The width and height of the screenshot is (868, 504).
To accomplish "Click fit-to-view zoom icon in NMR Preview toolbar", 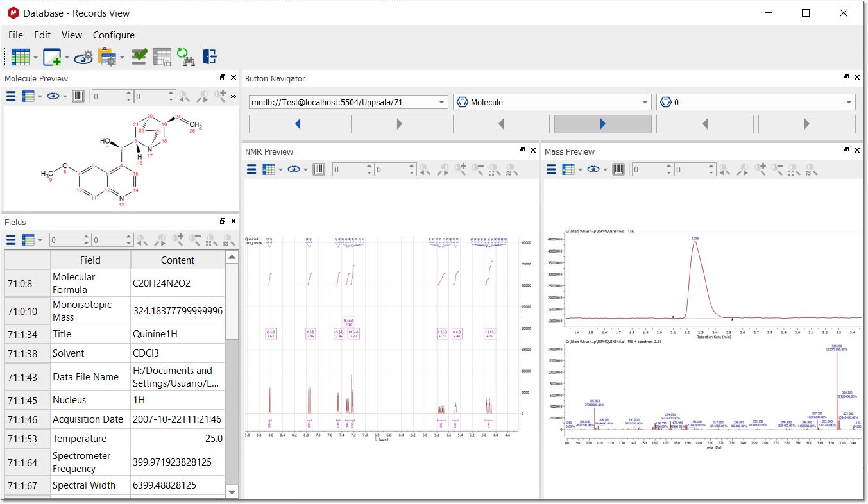I will (x=495, y=169).
